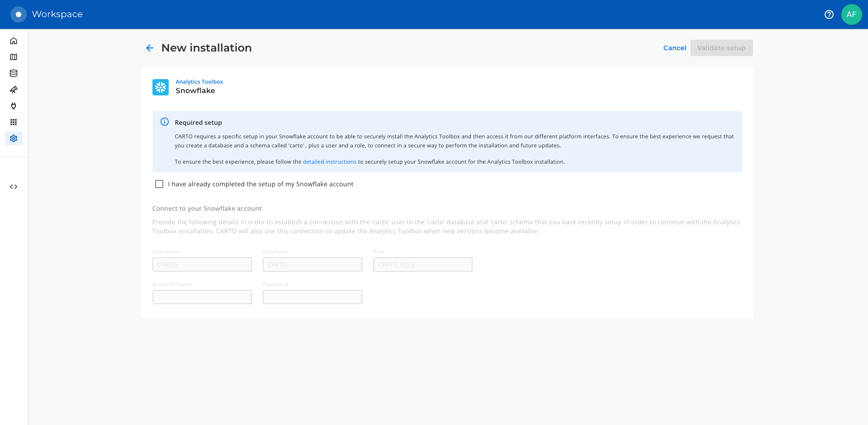The height and width of the screenshot is (425, 868).
Task: Open Applications grid icon
Action: coord(14,122)
